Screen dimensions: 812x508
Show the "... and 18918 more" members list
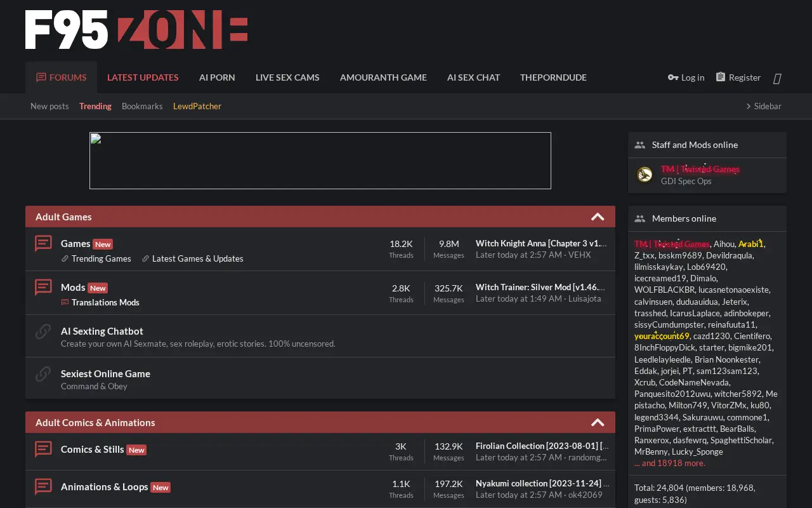(670, 463)
